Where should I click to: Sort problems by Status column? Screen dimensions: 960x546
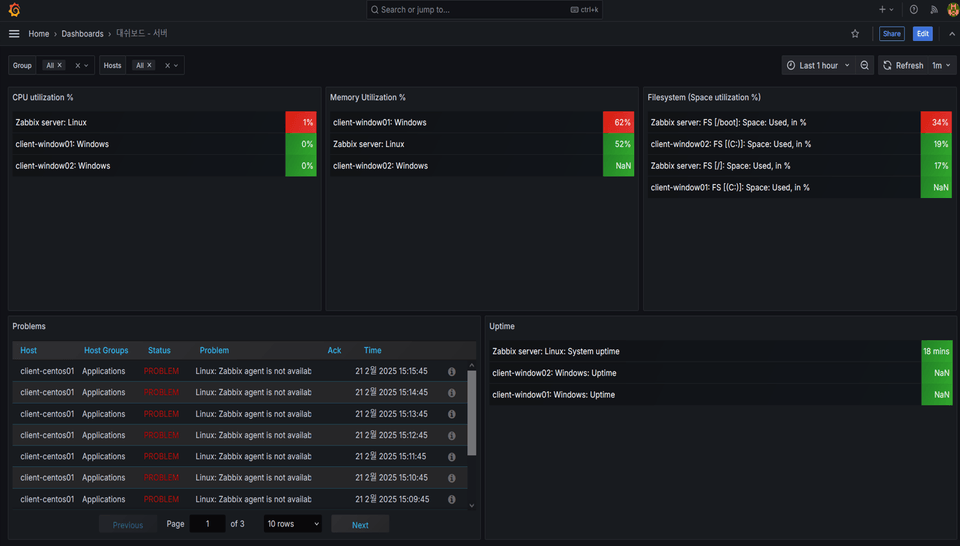(x=159, y=351)
